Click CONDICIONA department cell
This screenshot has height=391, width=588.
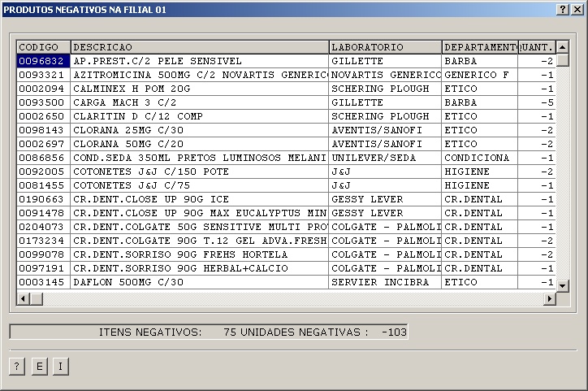point(480,158)
